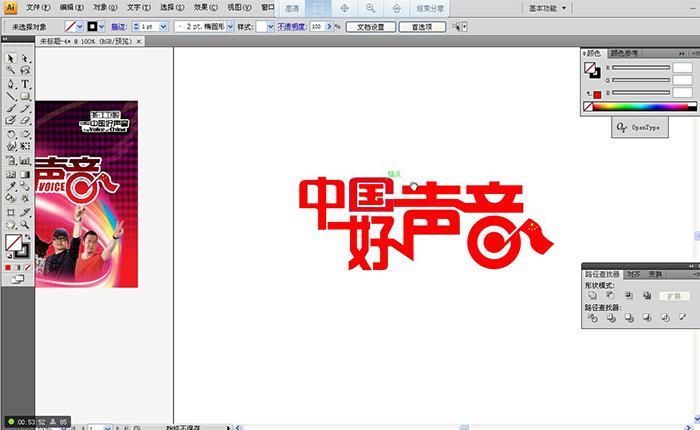
Task: Expand opacity arrow next to 100
Action: [329, 27]
